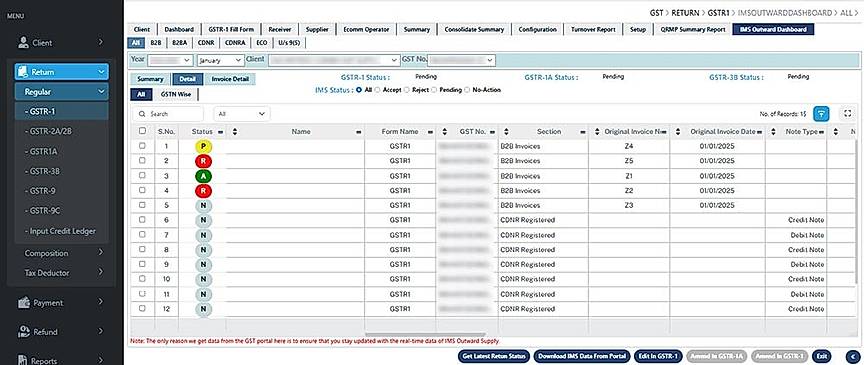Click the Summary view button
864x365 pixels.
tap(150, 79)
